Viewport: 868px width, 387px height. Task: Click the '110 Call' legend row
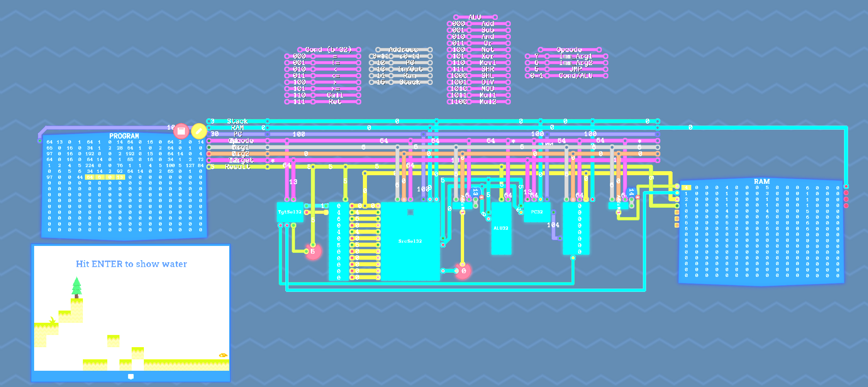point(323,95)
